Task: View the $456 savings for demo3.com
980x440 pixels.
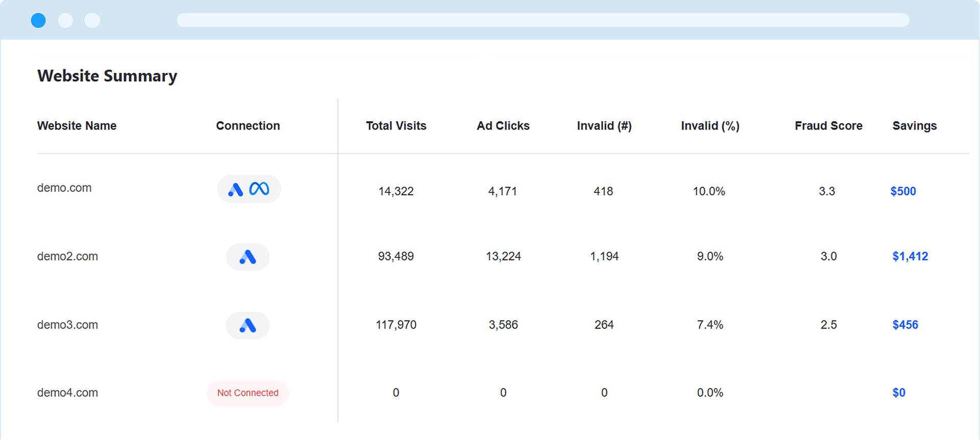Action: click(x=904, y=325)
